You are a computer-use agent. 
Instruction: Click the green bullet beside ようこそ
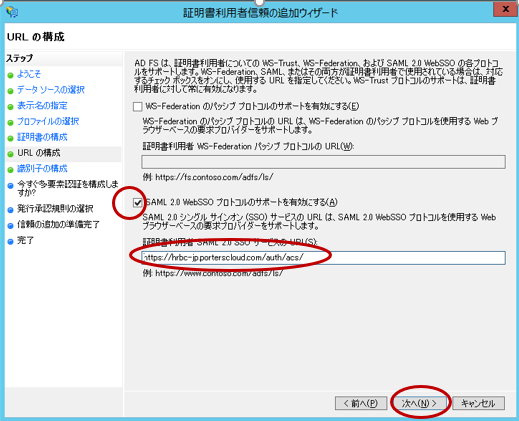coord(10,75)
